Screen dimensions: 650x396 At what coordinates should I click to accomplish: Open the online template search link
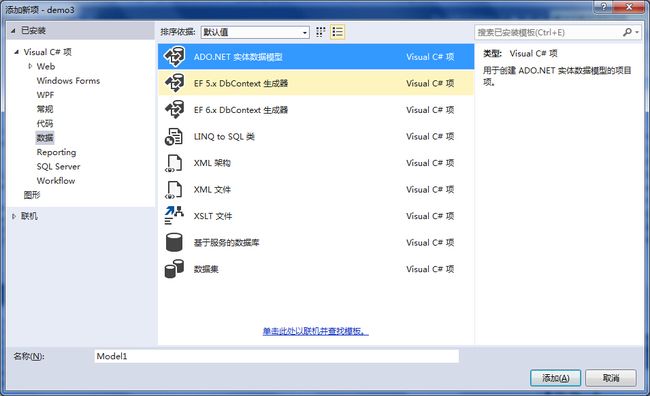tap(315, 331)
